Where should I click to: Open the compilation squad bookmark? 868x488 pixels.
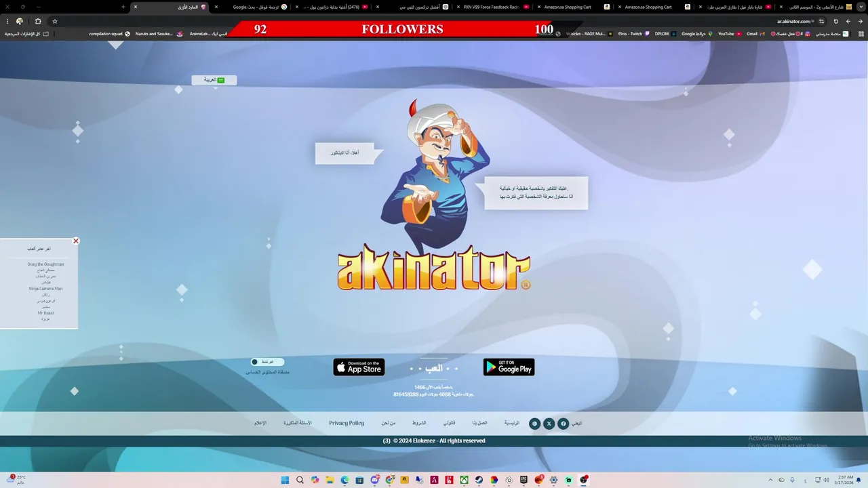[x=109, y=33]
